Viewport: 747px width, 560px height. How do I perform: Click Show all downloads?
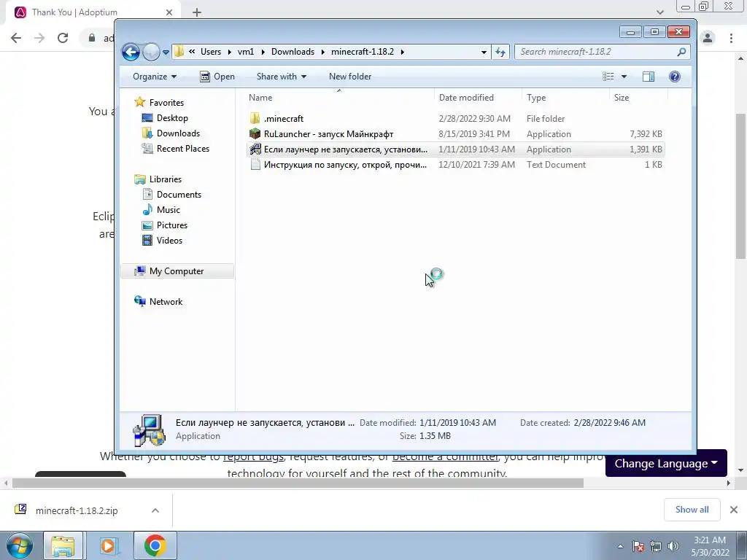[692, 510]
